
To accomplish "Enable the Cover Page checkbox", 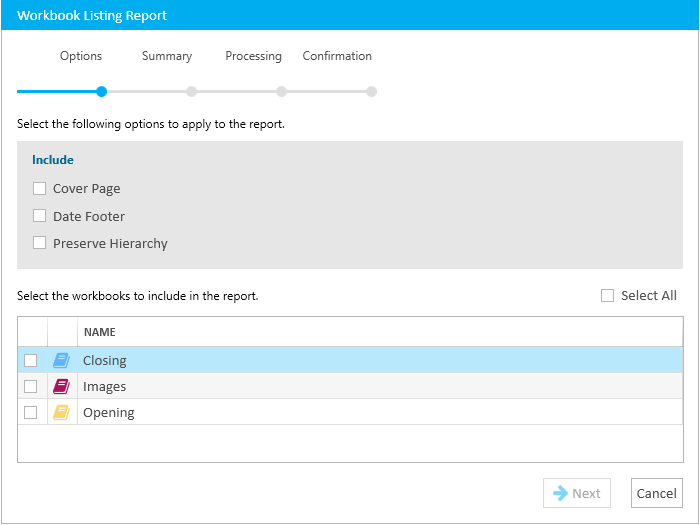I will [x=39, y=188].
